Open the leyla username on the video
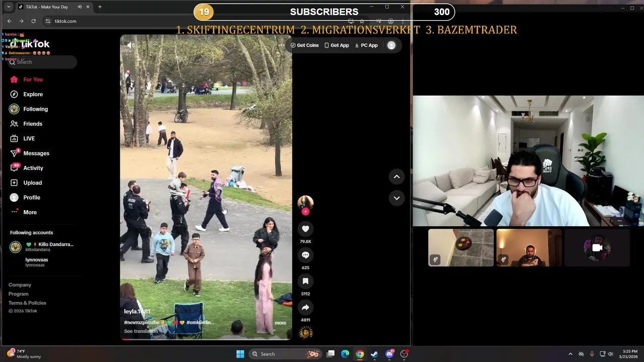 tap(137, 312)
